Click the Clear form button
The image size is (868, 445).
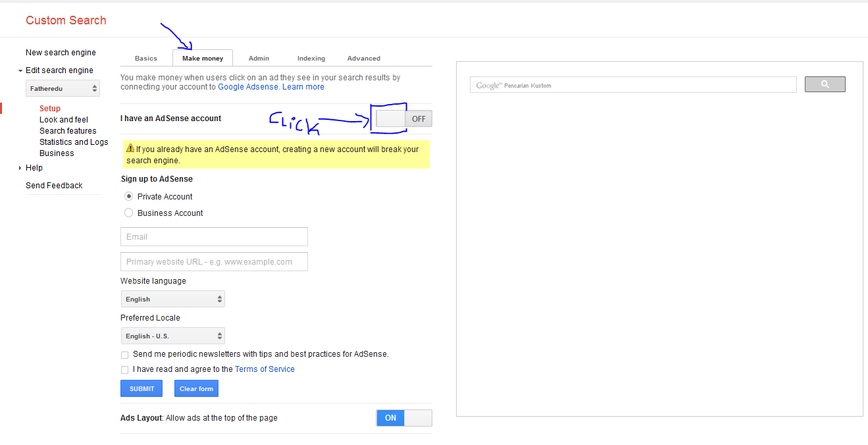(x=196, y=388)
